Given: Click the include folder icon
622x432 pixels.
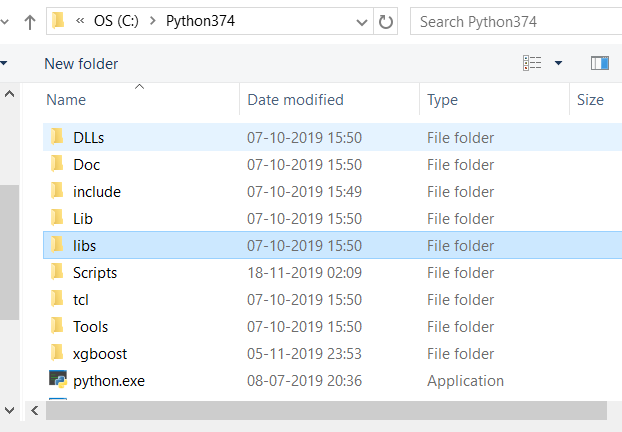Looking at the screenshot, I should pos(57,190).
